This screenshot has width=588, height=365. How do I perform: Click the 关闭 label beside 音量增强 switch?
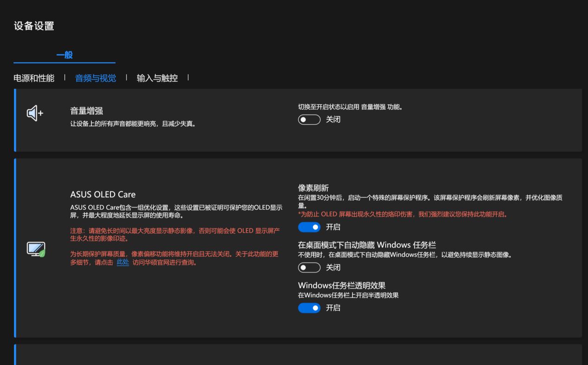click(x=333, y=120)
